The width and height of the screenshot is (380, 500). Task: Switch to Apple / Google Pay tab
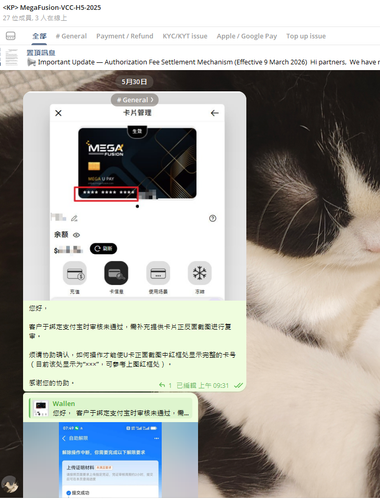tap(247, 36)
